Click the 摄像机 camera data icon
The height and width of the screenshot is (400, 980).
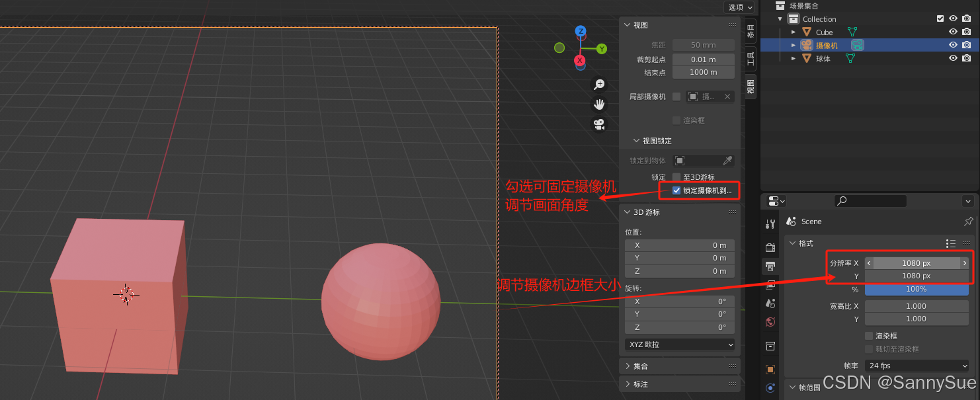click(x=857, y=45)
